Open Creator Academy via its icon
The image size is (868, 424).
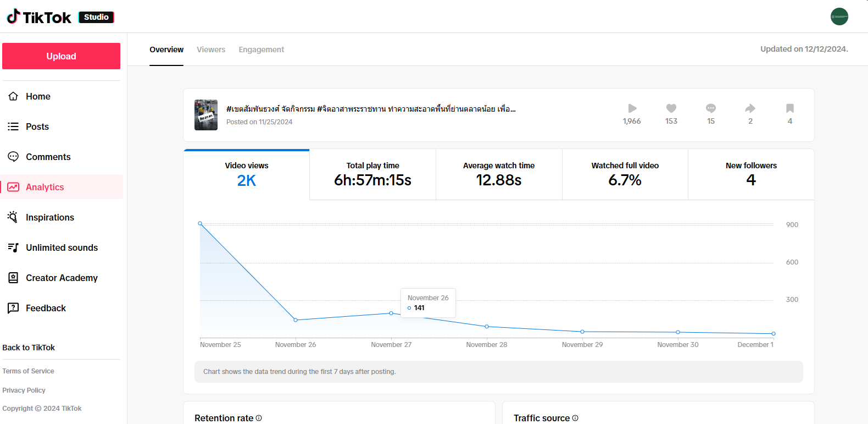(13, 278)
